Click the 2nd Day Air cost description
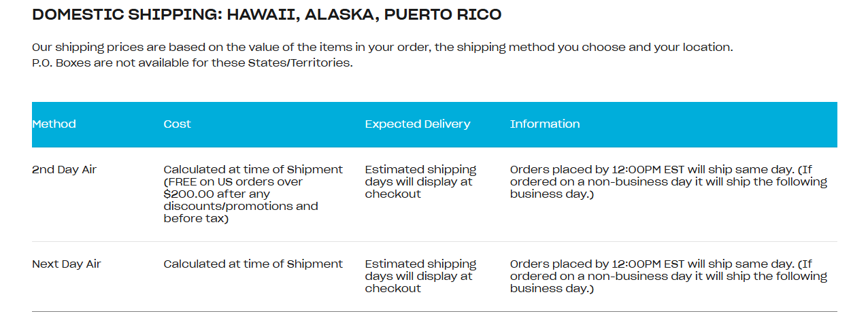 click(x=253, y=194)
